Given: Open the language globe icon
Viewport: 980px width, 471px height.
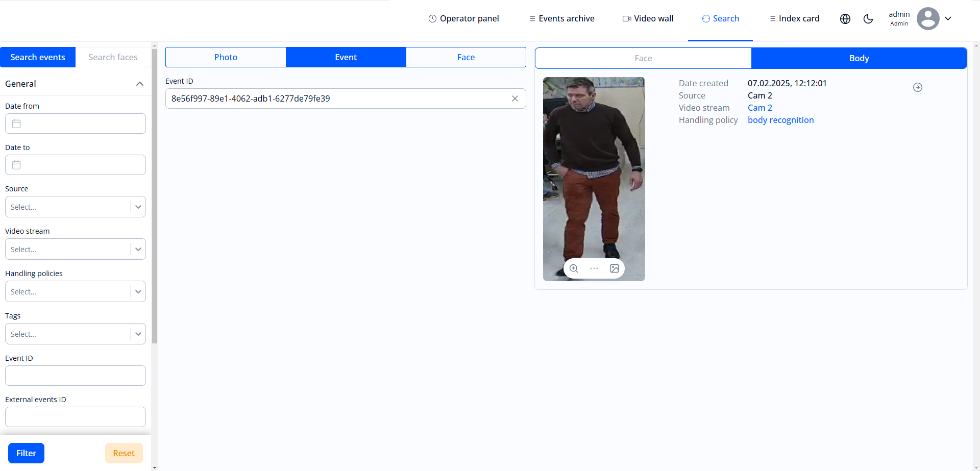Looking at the screenshot, I should pyautogui.click(x=845, y=18).
